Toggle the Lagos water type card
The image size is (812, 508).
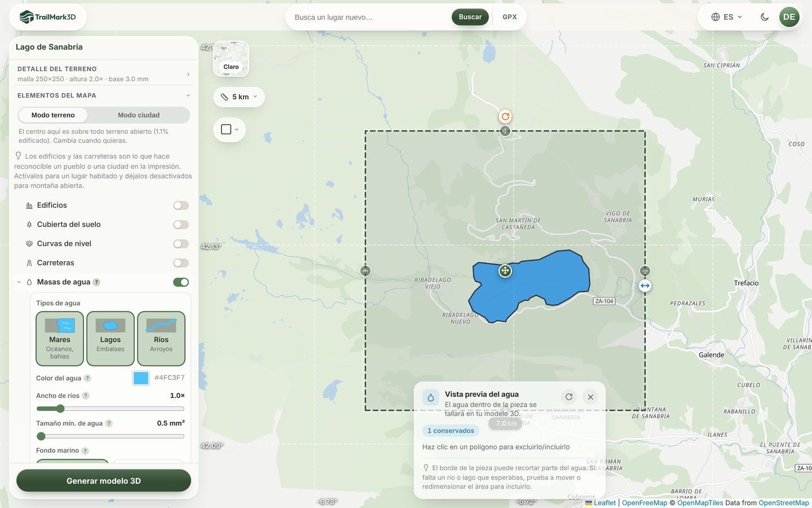click(x=111, y=339)
